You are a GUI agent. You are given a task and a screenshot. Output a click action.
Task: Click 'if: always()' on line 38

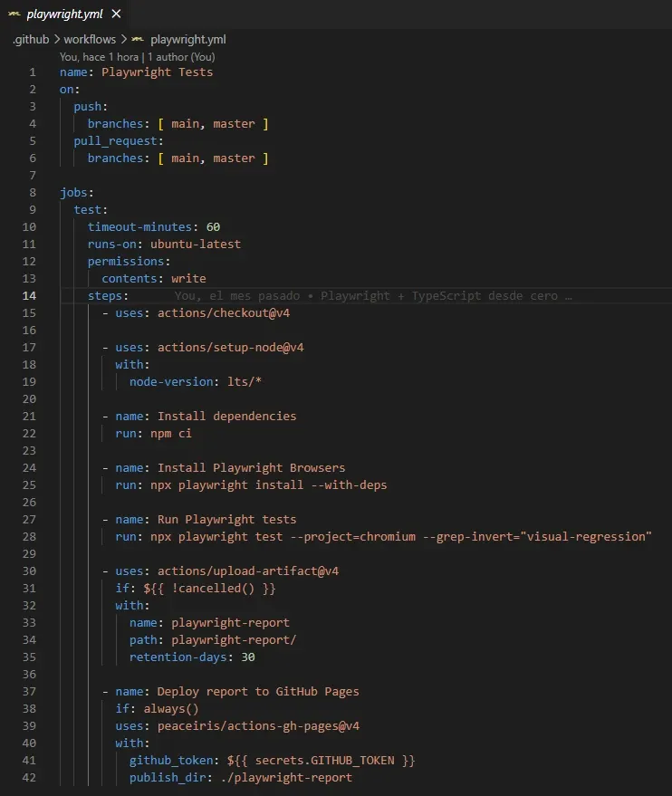click(157, 709)
